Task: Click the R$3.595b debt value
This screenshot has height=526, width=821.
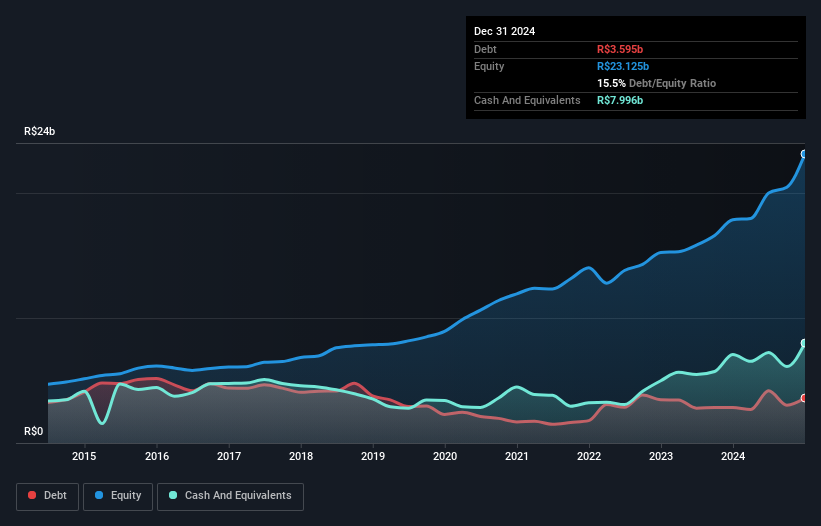Action: click(x=620, y=49)
